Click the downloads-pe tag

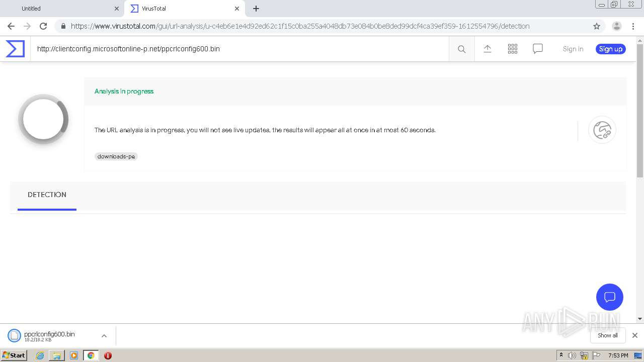(x=116, y=156)
